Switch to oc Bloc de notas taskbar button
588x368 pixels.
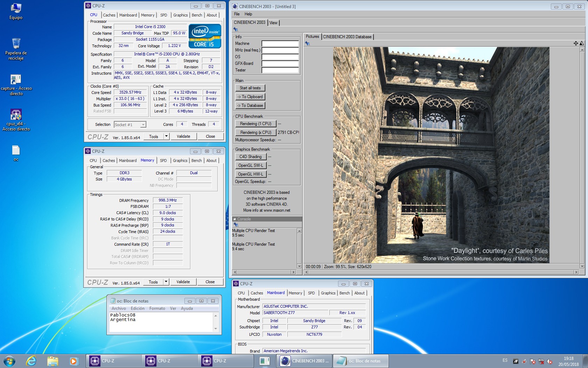coord(360,361)
